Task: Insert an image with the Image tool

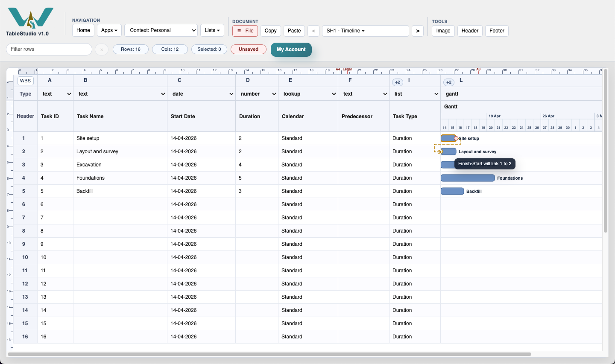Action: tap(443, 31)
